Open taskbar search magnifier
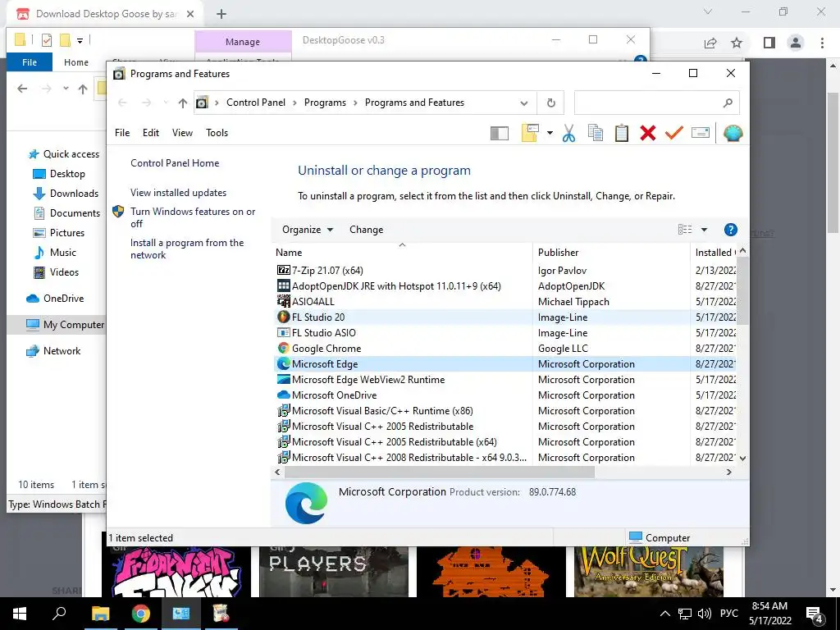The width and height of the screenshot is (840, 630). coord(59,614)
